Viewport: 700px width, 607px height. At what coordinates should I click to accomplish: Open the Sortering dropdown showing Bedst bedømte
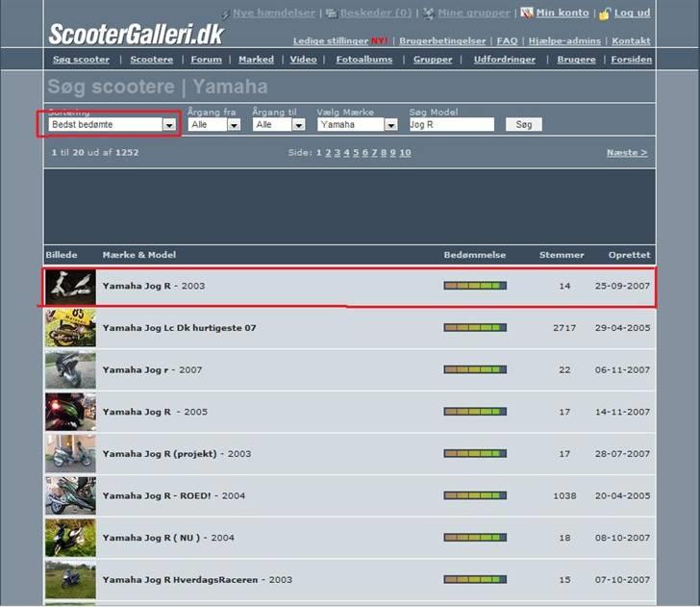pos(112,125)
